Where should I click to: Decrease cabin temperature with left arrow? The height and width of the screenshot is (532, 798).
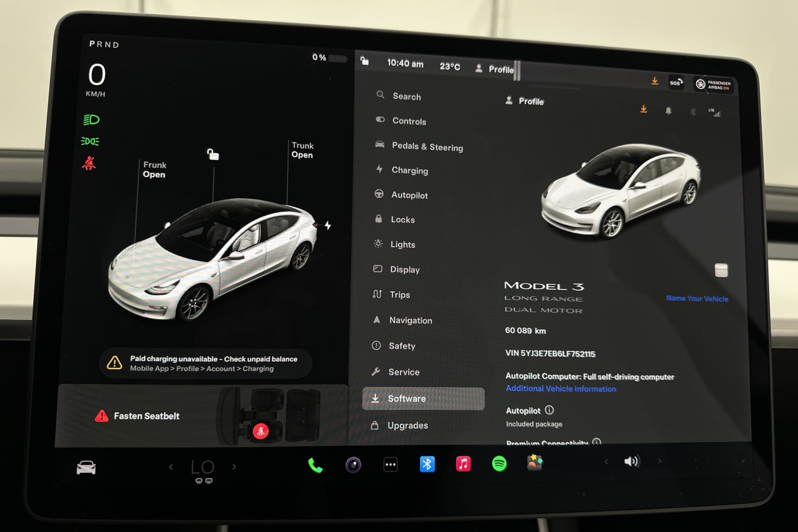click(171, 467)
